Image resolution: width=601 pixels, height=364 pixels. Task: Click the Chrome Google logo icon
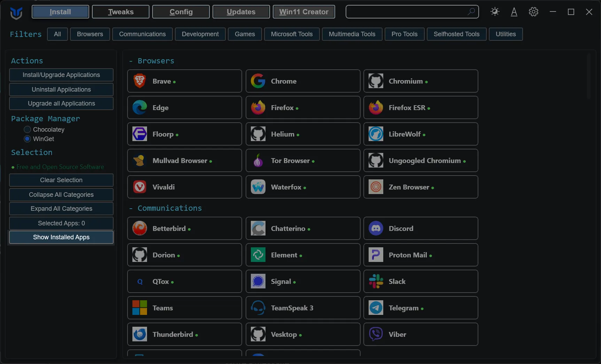(x=258, y=81)
